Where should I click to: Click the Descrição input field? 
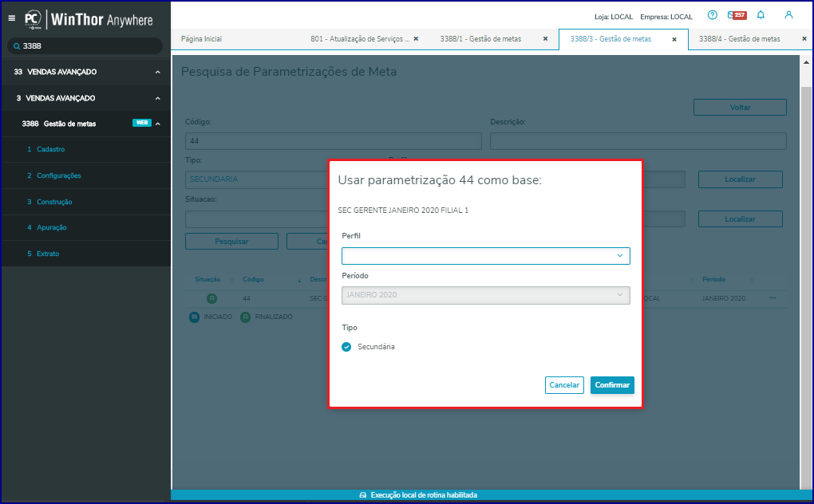tap(638, 141)
